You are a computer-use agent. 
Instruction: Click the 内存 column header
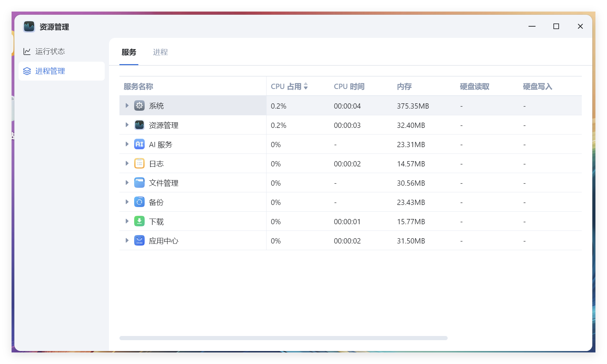[404, 87]
